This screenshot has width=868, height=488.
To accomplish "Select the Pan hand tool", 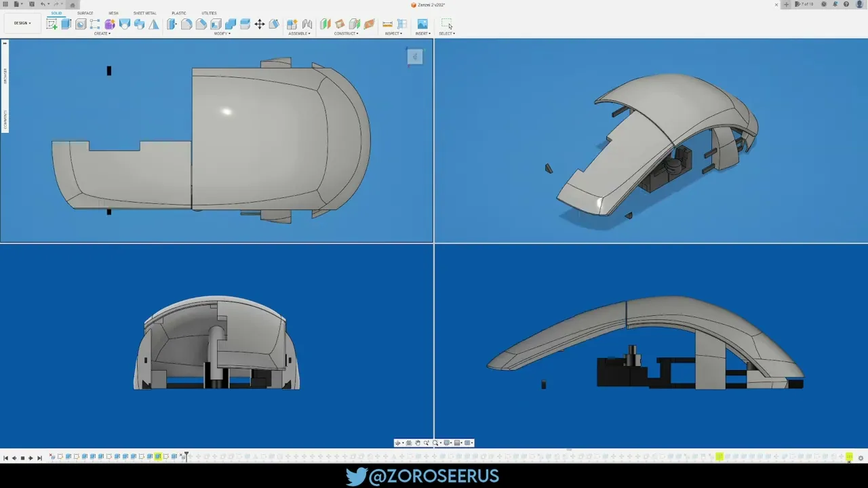I will pyautogui.click(x=418, y=443).
